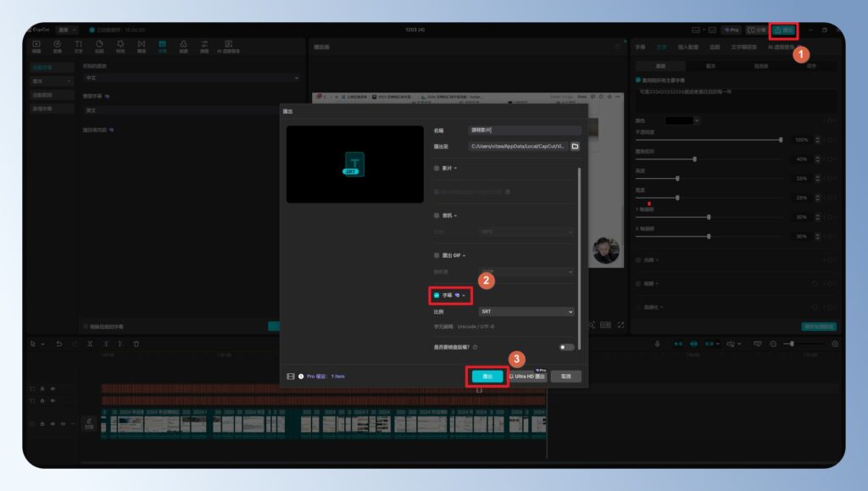The width and height of the screenshot is (868, 491).
Task: Click the delete trash icon in timeline toolbar
Action: (136, 343)
